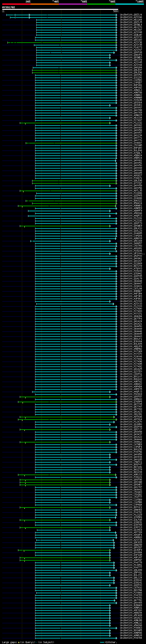Select hit UniRef100_Q4VV47
The image size is (146, 644).
coord(131,108)
